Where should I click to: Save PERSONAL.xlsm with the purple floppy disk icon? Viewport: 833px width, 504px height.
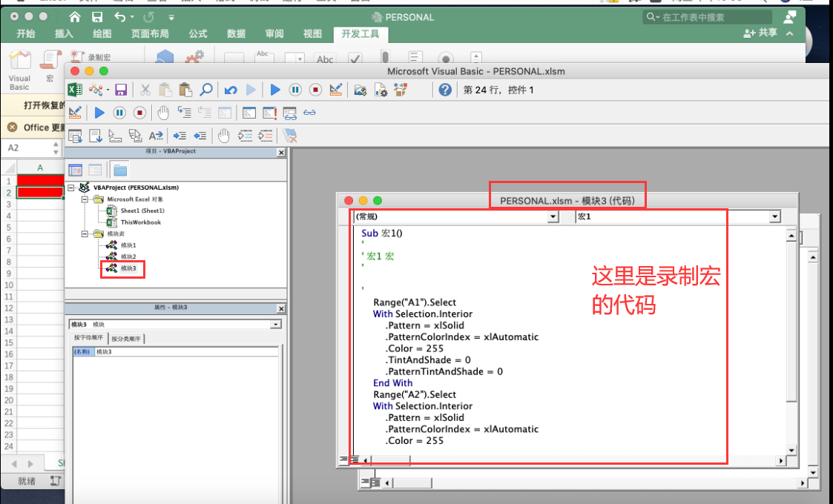point(121,90)
